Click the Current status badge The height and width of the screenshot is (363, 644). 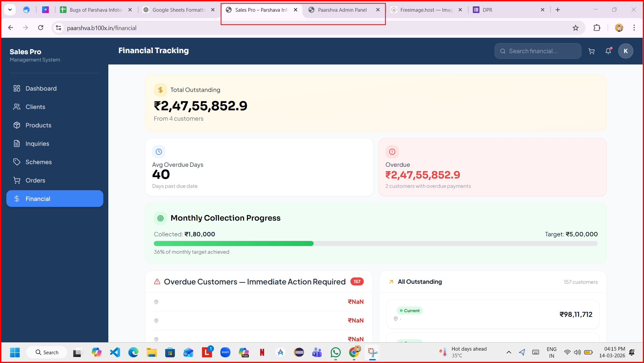(410, 311)
